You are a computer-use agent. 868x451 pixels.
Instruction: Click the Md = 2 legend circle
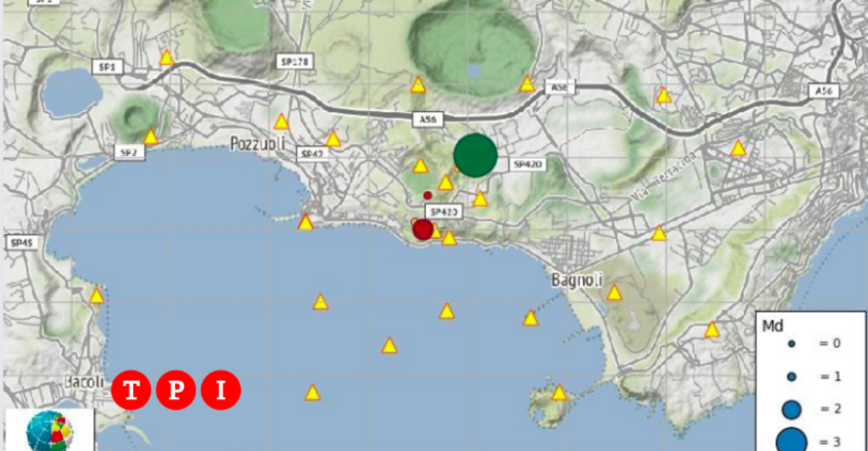coord(791,408)
